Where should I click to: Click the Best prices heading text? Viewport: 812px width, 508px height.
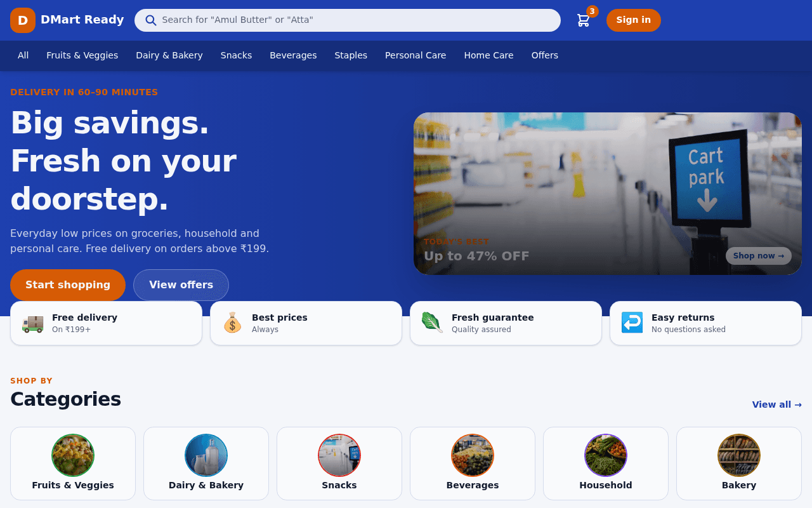280,317
